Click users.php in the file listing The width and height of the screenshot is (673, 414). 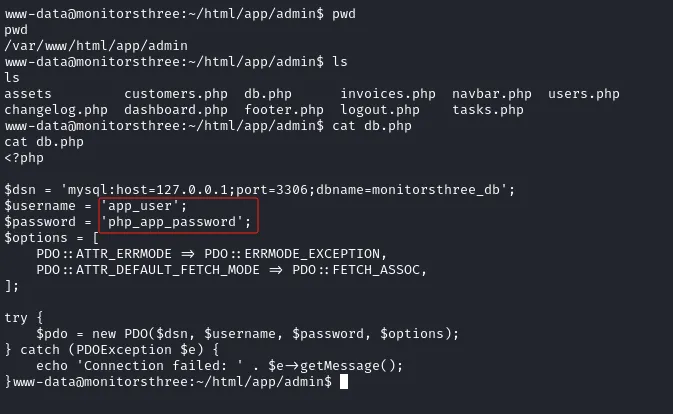coord(584,94)
